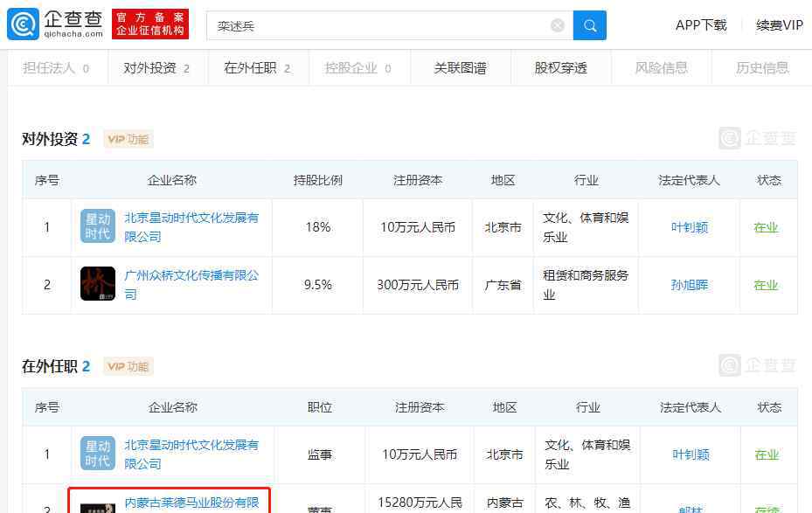
Task: Click the 持股比例 column header
Action: pyautogui.click(x=318, y=180)
